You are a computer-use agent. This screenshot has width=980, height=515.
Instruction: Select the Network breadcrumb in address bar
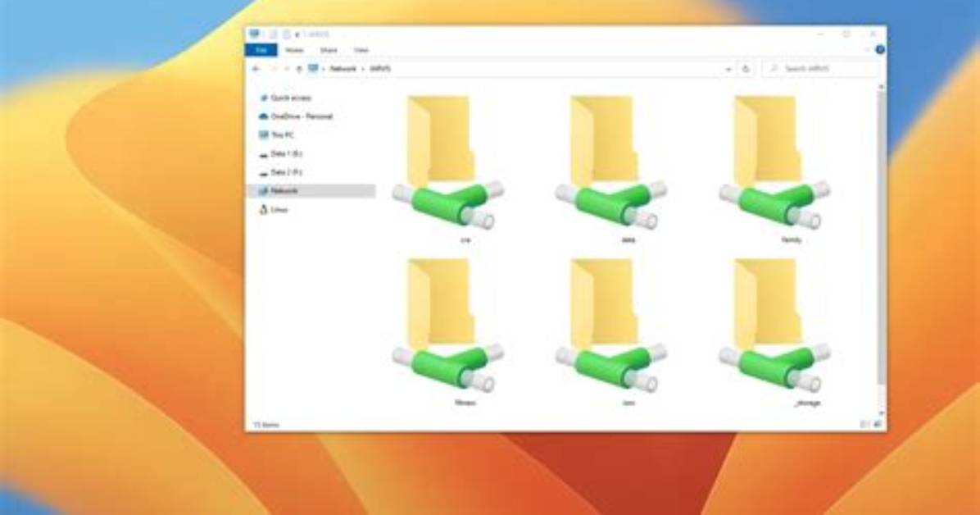[x=343, y=69]
